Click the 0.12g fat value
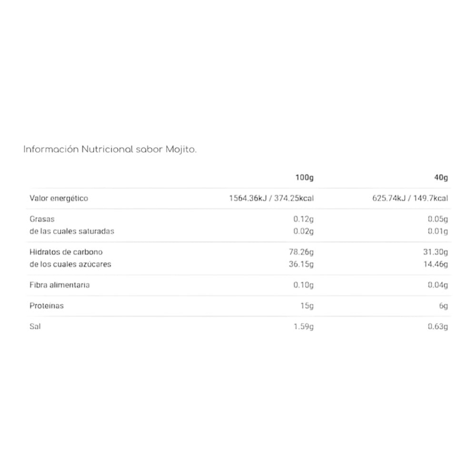The width and height of the screenshot is (476, 476). pyautogui.click(x=304, y=219)
